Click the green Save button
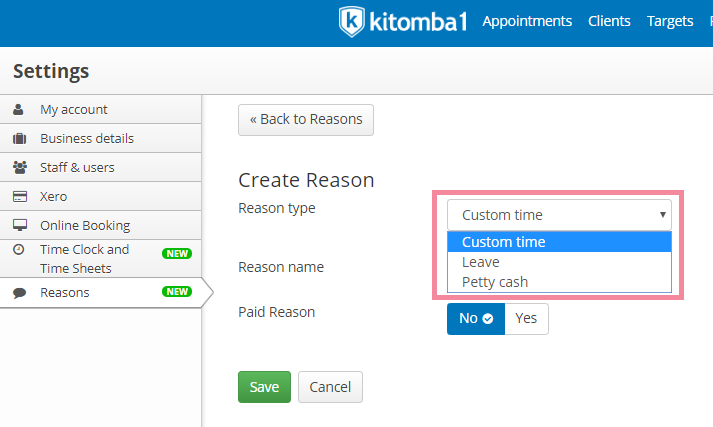 point(264,387)
